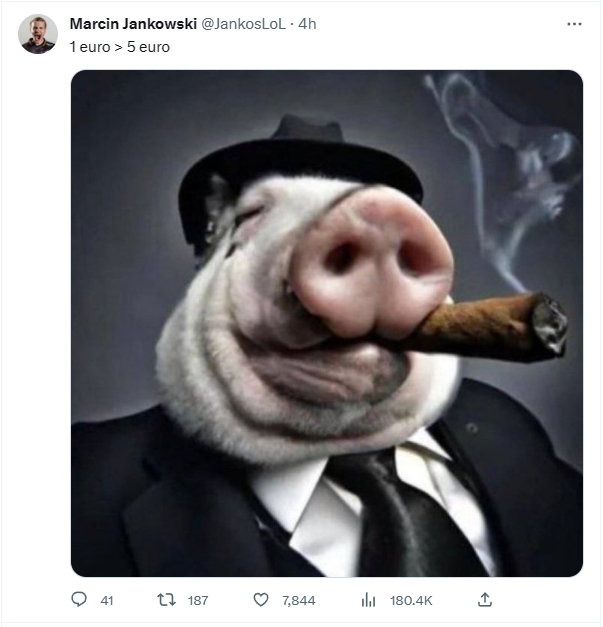Open the @JankosLoL handle link
This screenshot has width=603, height=627.
(x=243, y=24)
